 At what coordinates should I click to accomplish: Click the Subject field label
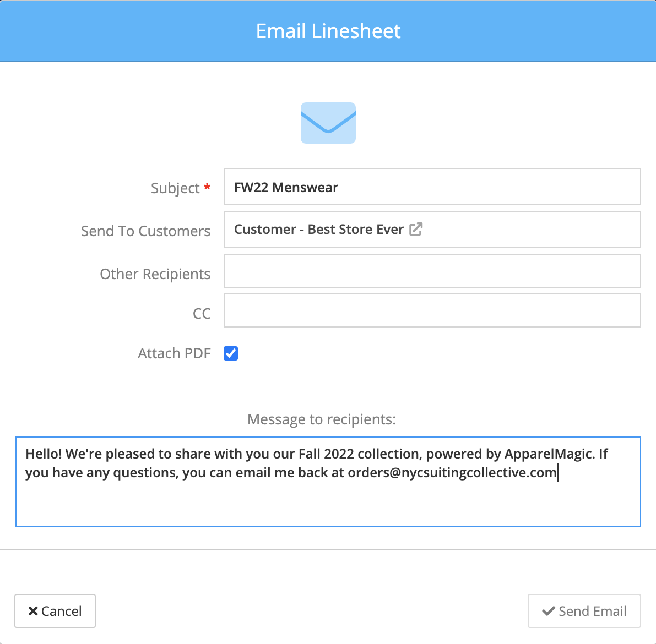pyautogui.click(x=175, y=188)
